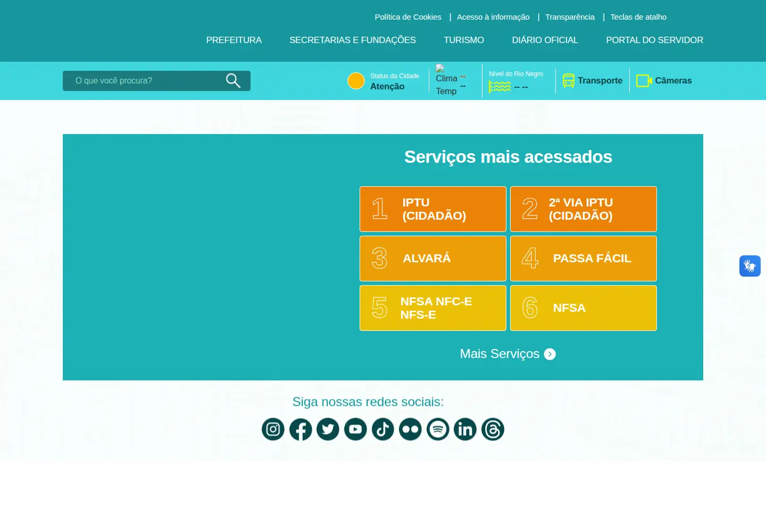The height and width of the screenshot is (532, 766).
Task: Open the Twitter social icon
Action: click(328, 429)
